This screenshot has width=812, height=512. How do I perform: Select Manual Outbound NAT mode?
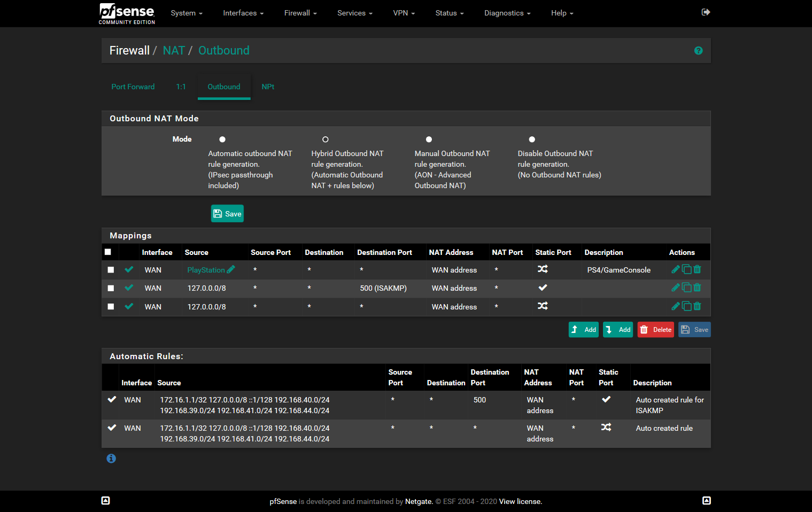[x=429, y=139]
